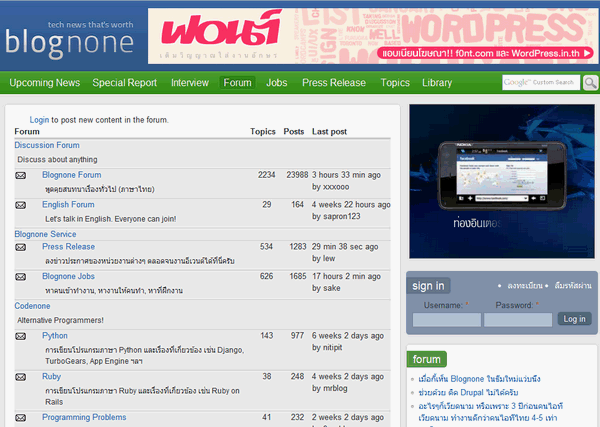Open the Press Release forum link
Viewport: 600px width, 427px height.
[x=68, y=247]
